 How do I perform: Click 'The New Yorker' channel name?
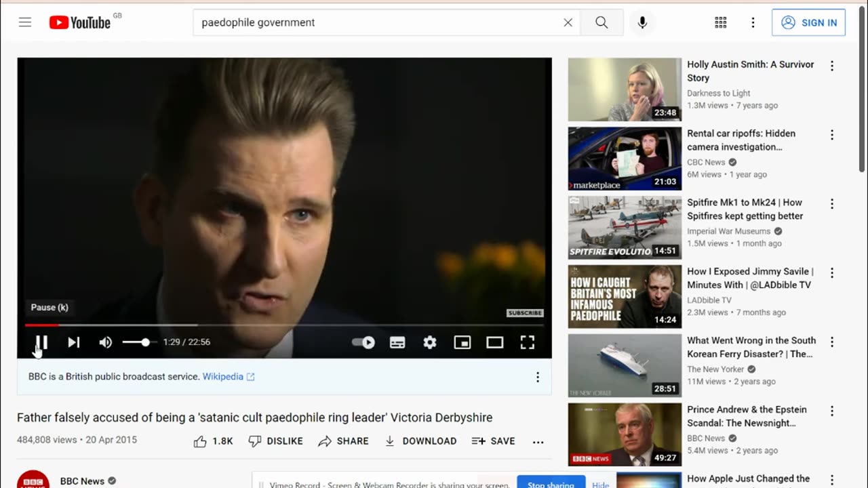[x=715, y=369]
